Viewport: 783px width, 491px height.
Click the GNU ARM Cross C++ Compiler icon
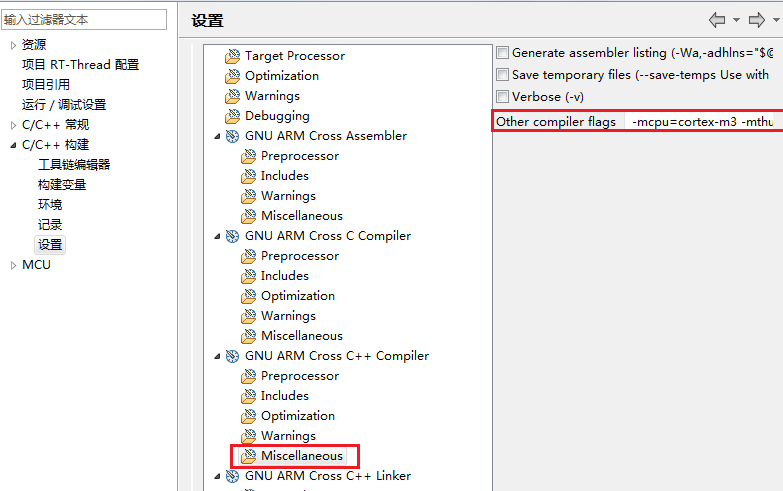point(233,356)
